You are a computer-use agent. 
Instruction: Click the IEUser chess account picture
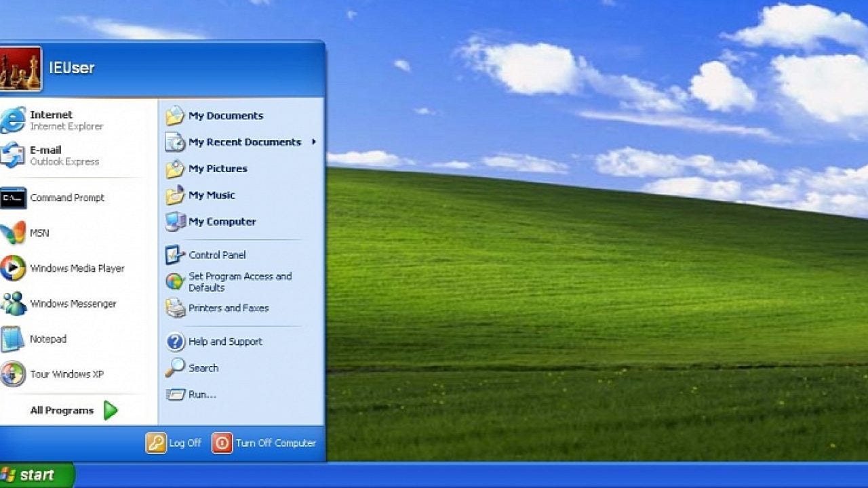tap(20, 68)
